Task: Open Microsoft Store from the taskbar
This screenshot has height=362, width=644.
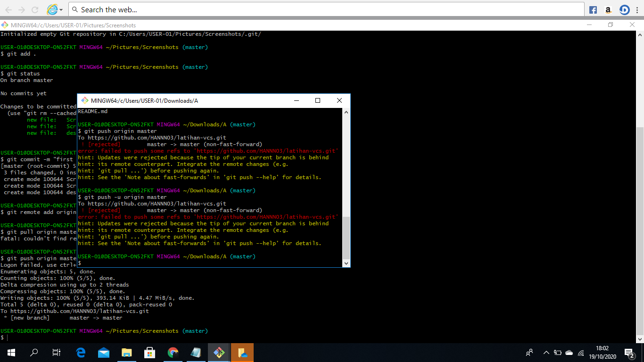Action: [x=150, y=353]
